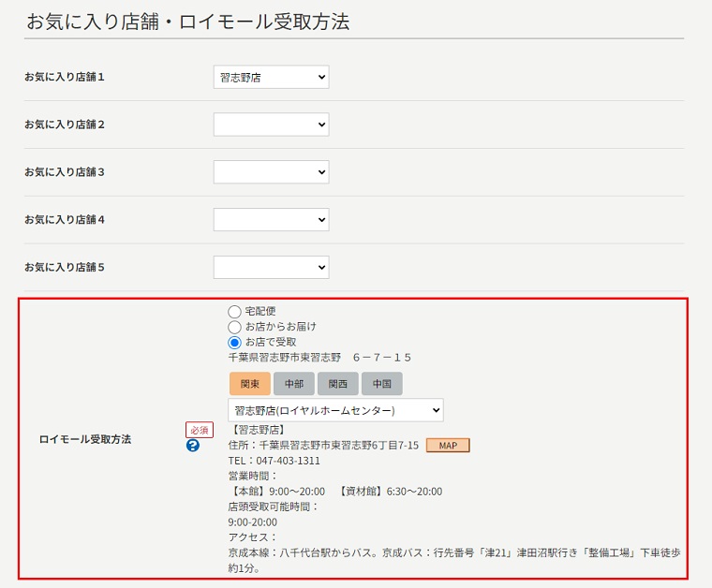Viewport: 712px width, 588px height.
Task: Select the 中部 region tab
Action: [x=293, y=384]
